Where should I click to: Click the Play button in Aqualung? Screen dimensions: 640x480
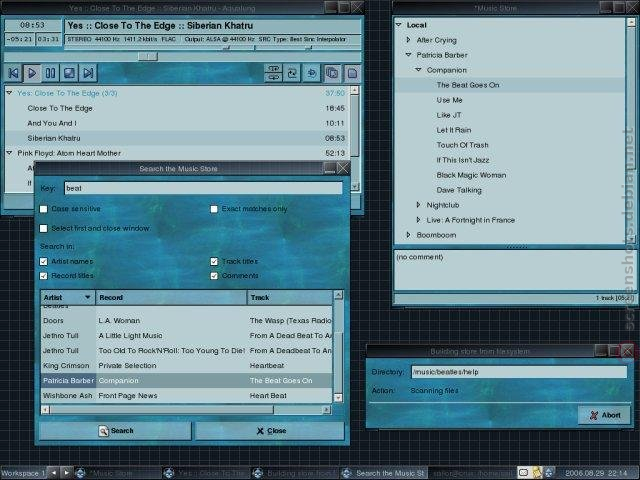click(x=32, y=73)
